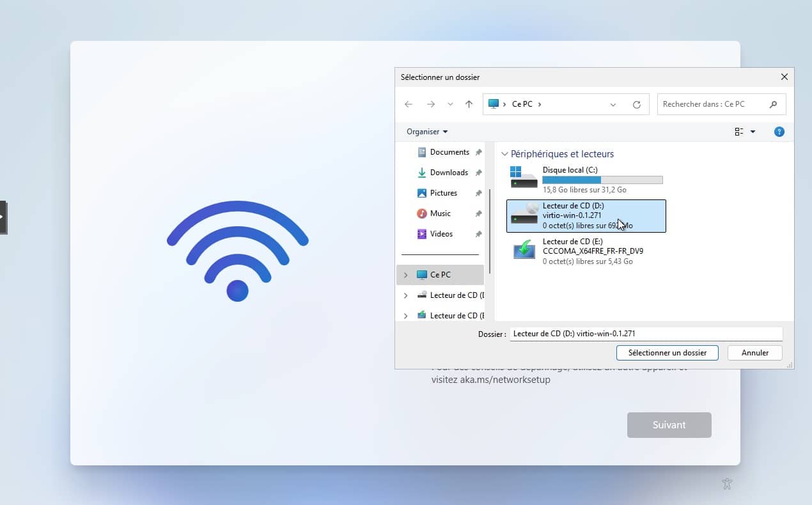Image resolution: width=812 pixels, height=505 pixels.
Task: Click the Annuler button
Action: tap(754, 353)
